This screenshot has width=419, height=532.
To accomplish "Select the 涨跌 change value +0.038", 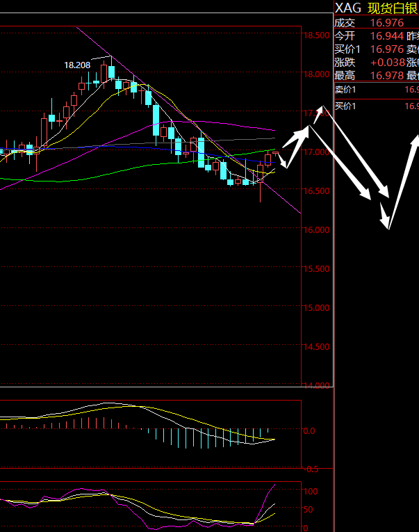I will pos(386,63).
